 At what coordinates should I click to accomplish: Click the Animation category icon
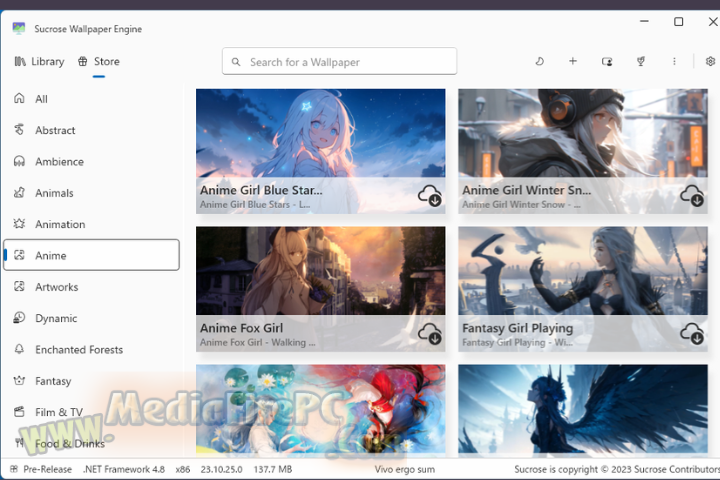[19, 224]
